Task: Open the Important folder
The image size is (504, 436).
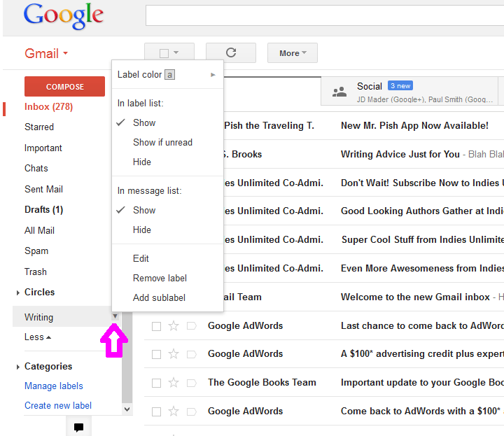Action: (43, 148)
